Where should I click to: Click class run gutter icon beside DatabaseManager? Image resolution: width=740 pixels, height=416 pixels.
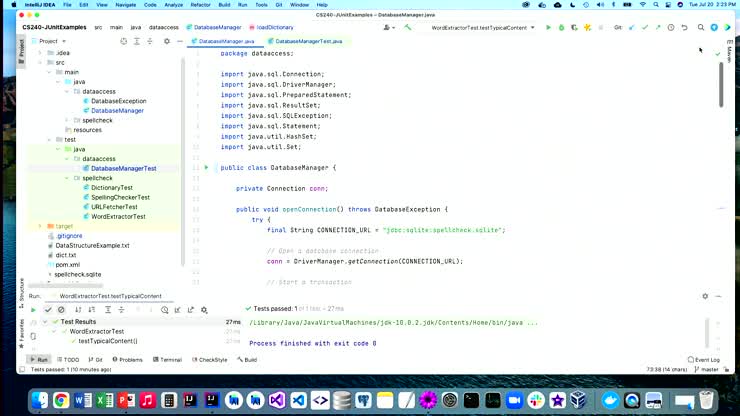coord(206,168)
